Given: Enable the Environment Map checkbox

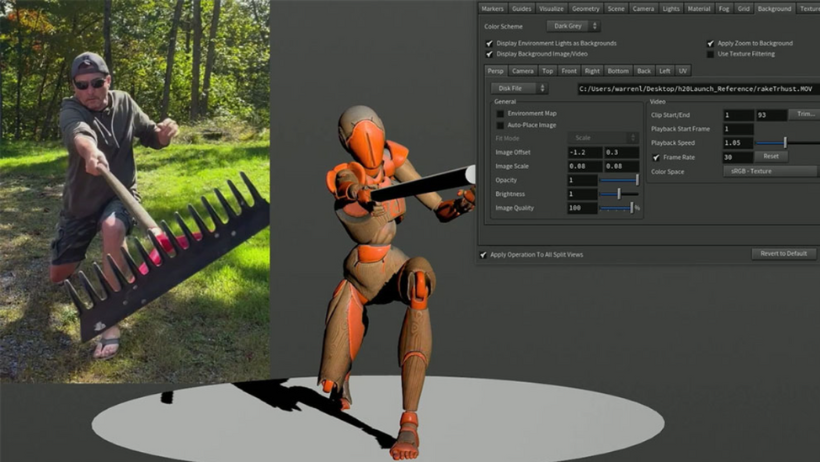Looking at the screenshot, I should [x=500, y=114].
